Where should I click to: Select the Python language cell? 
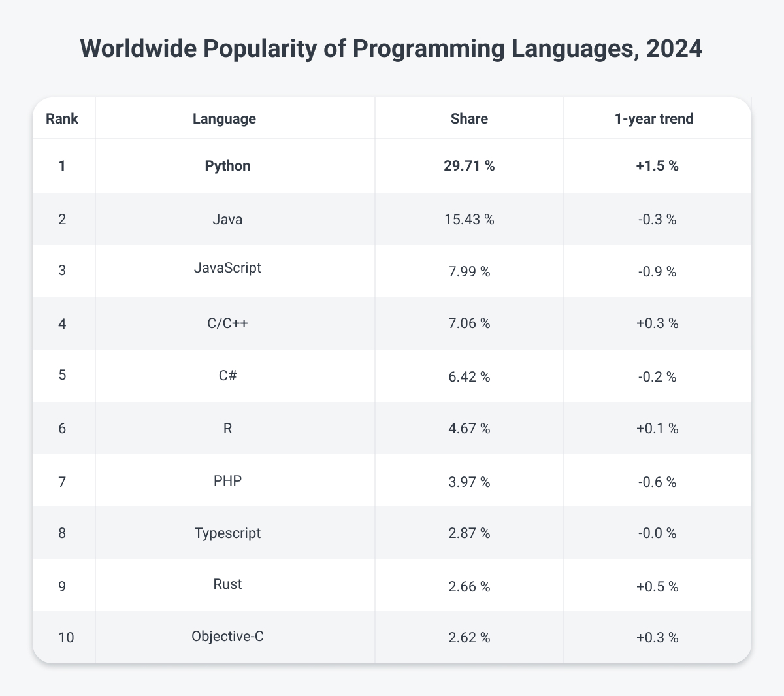[x=227, y=166]
